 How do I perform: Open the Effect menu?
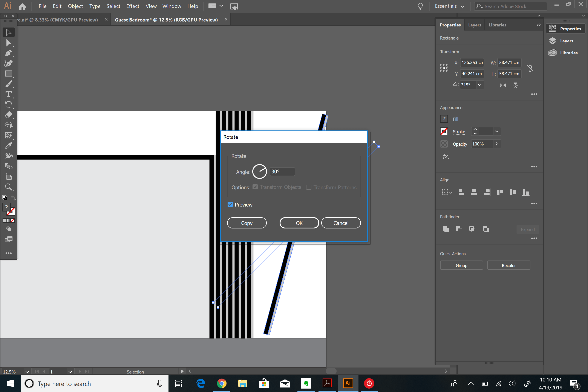(x=133, y=6)
